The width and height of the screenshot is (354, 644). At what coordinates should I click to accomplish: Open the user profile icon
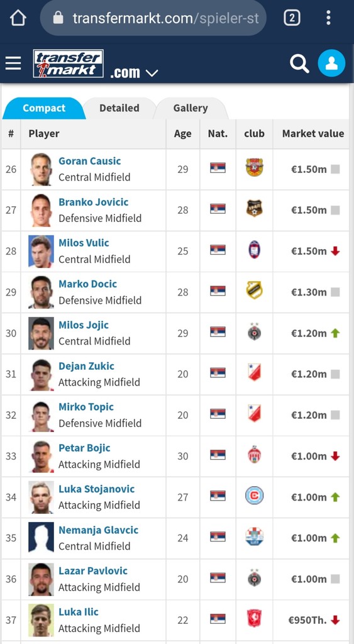[331, 64]
